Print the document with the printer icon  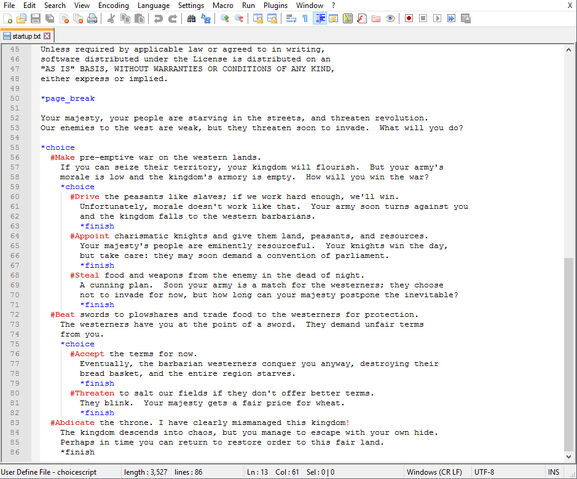[92, 18]
